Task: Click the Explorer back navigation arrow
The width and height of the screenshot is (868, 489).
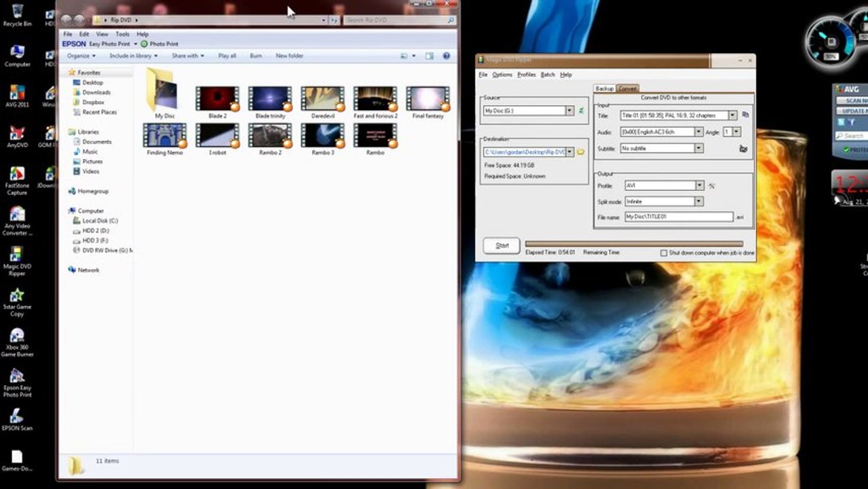Action: (x=67, y=20)
